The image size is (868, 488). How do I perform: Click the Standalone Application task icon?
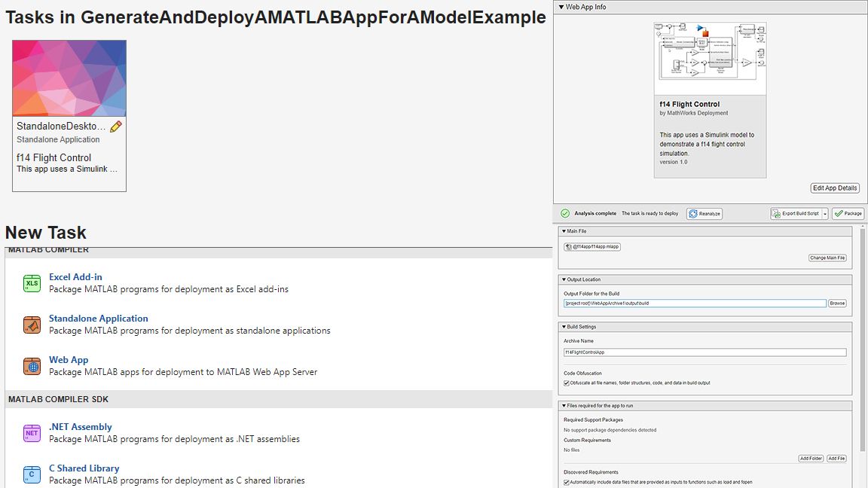click(32, 325)
